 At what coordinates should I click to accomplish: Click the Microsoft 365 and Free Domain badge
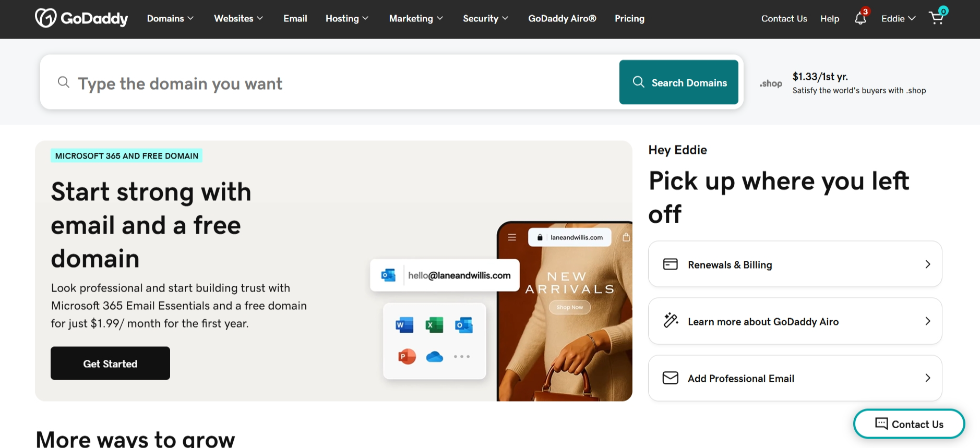click(x=126, y=155)
